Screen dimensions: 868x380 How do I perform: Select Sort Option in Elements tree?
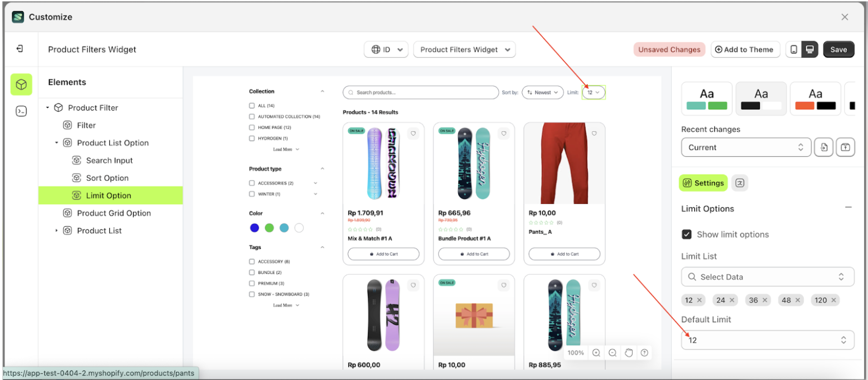[107, 178]
